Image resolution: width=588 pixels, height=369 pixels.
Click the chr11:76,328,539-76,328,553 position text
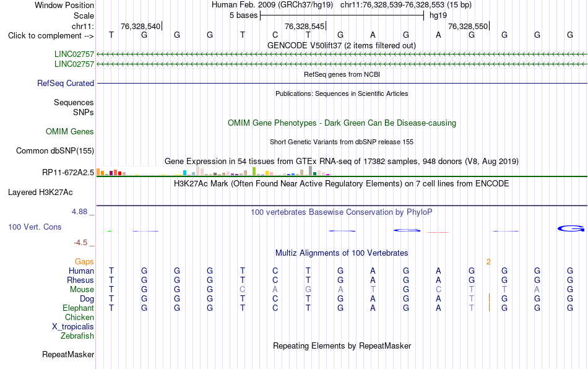tap(406, 5)
